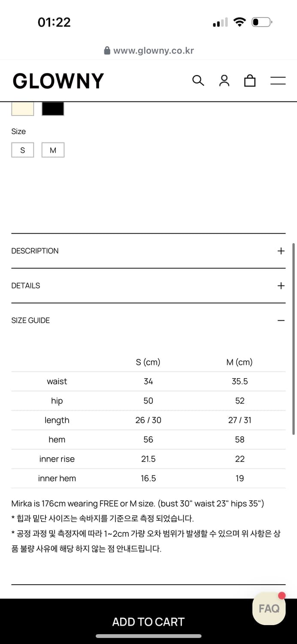Tap the battery status icon
The image size is (297, 644).
(x=261, y=22)
